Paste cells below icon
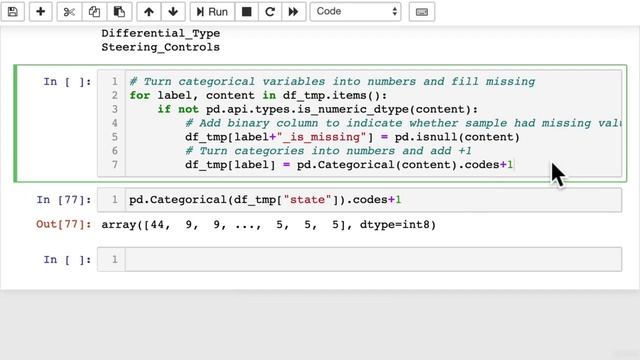 (119, 11)
